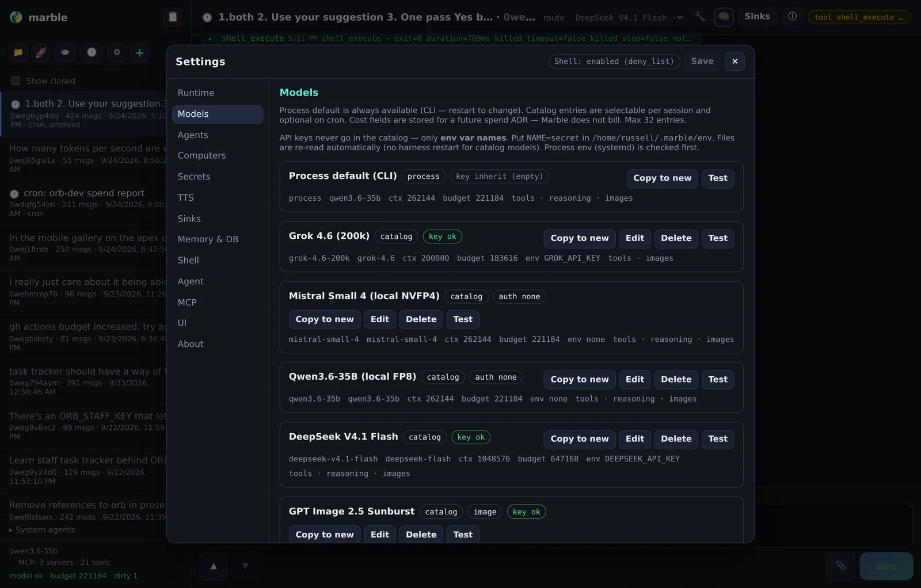Test the Process default (CLI) model
Image resolution: width=921 pixels, height=588 pixels.
(x=718, y=178)
